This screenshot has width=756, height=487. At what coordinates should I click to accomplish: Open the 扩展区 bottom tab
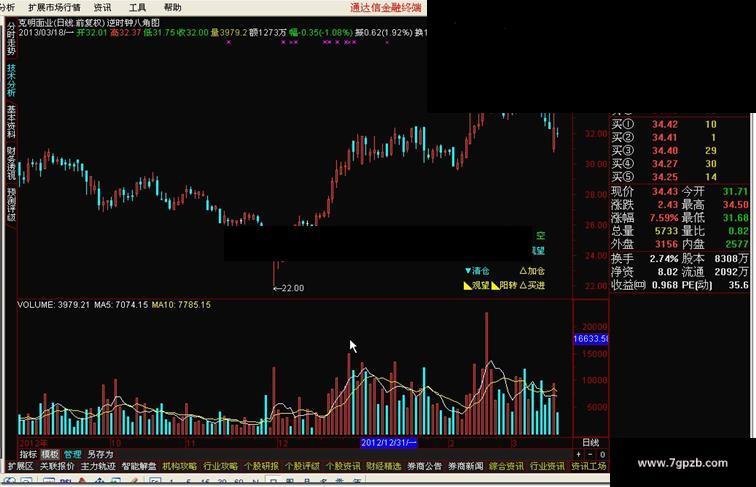[x=20, y=466]
